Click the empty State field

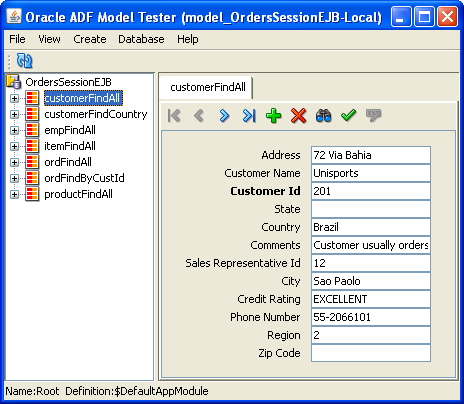[371, 209]
